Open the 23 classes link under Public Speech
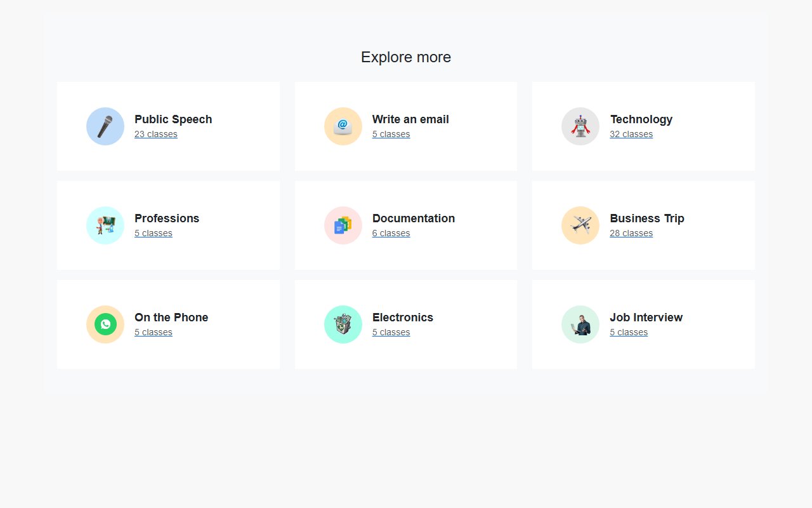Viewport: 812px width, 508px height. coord(155,134)
